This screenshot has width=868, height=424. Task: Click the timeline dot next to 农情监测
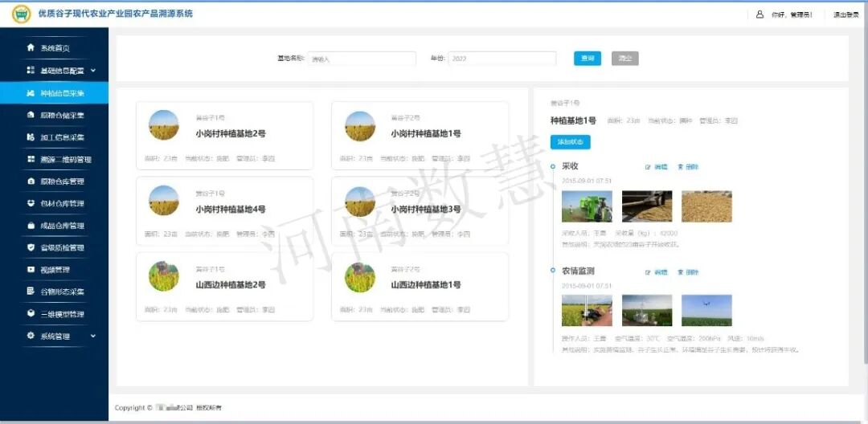click(x=552, y=271)
